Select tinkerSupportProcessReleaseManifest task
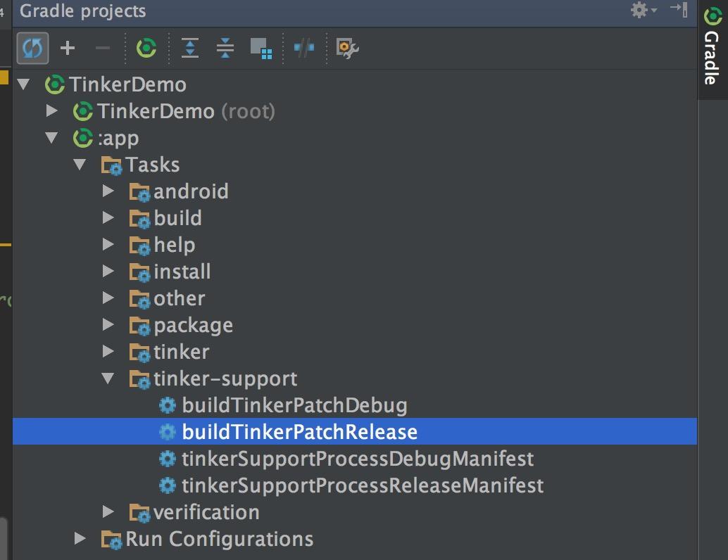Viewport: 728px width, 560px height. (363, 485)
